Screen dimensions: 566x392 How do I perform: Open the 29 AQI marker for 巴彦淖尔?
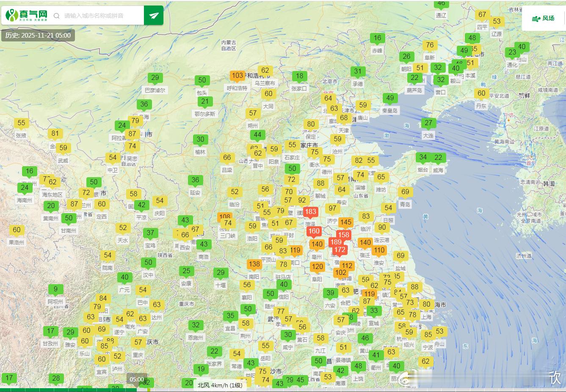[155, 78]
